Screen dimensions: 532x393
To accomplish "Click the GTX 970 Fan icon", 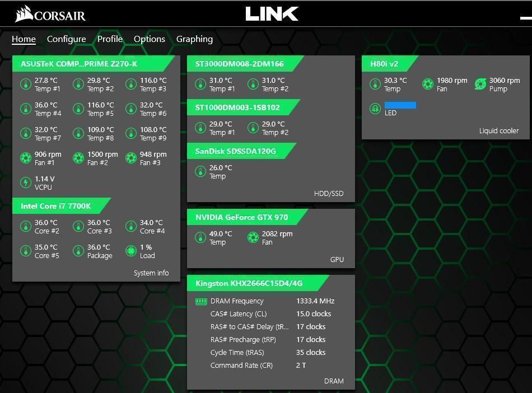I will [253, 238].
